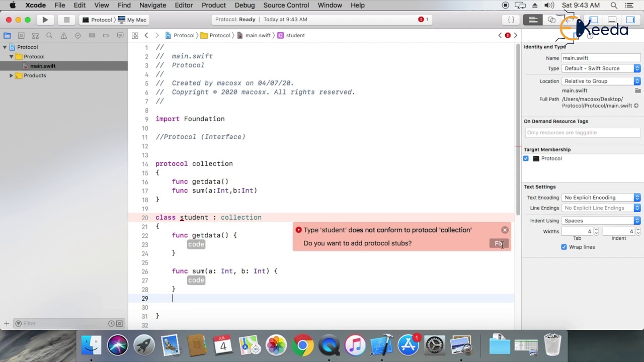Screen dimensions: 644x362
Task: Open the Location dropdown showing Relative to Group
Action: (601, 81)
